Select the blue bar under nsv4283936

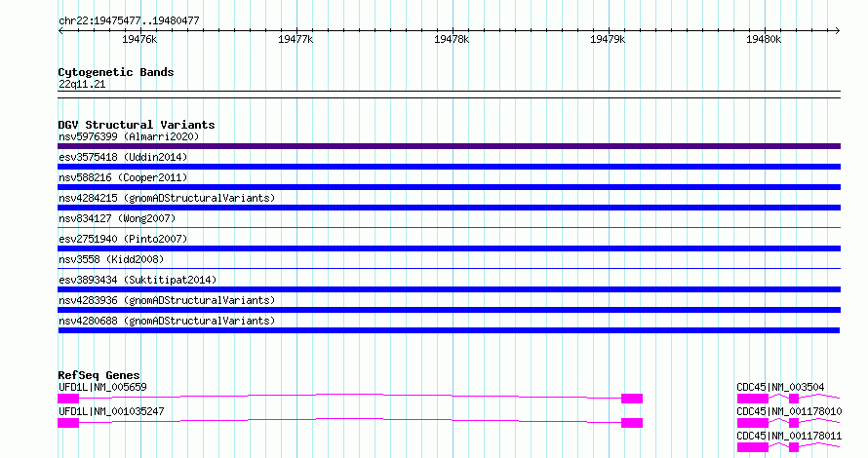tap(449, 310)
